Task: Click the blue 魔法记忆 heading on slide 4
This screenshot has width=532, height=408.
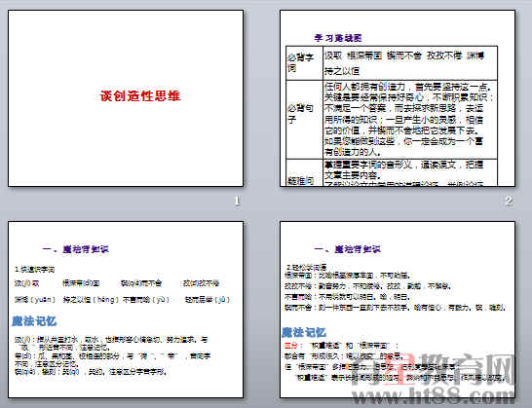Action: pyautogui.click(x=304, y=332)
